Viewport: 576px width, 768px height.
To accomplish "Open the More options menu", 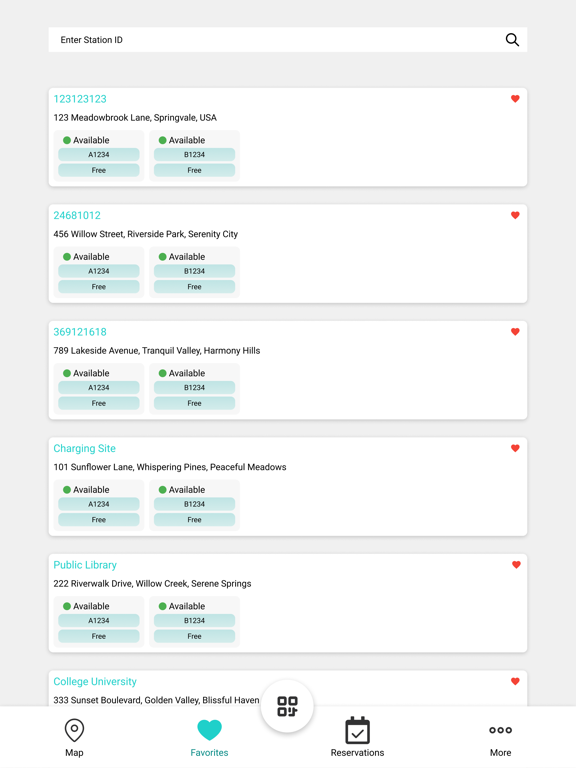I will 500,738.
